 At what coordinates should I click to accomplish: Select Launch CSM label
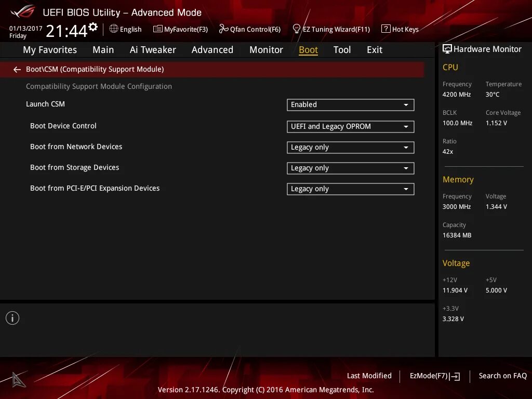click(x=46, y=104)
